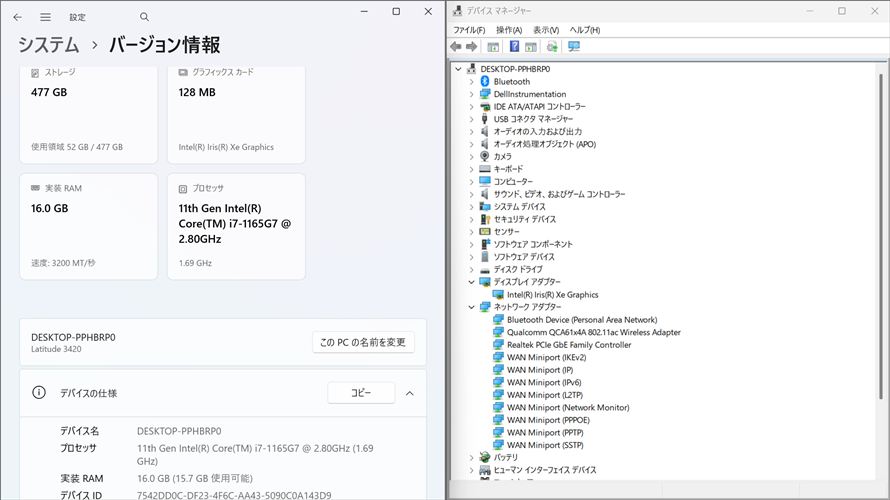
Task: Click the scan for hardware changes monitor icon
Action: (x=574, y=47)
